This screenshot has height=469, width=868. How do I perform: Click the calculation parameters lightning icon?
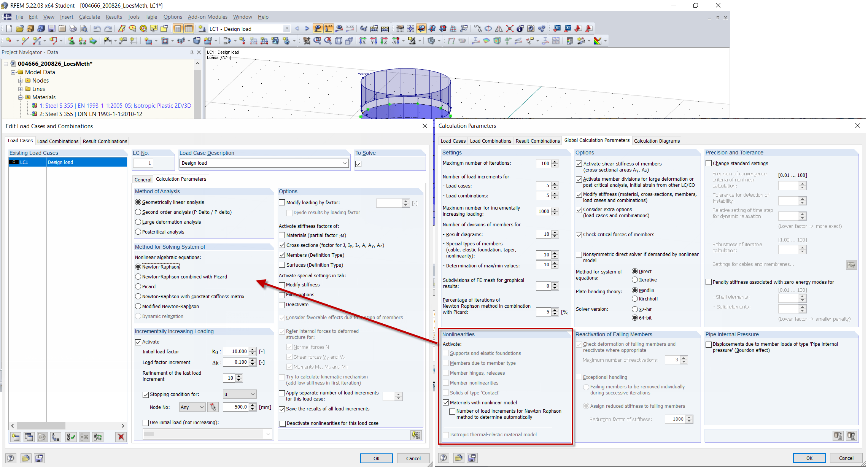[x=417, y=435]
